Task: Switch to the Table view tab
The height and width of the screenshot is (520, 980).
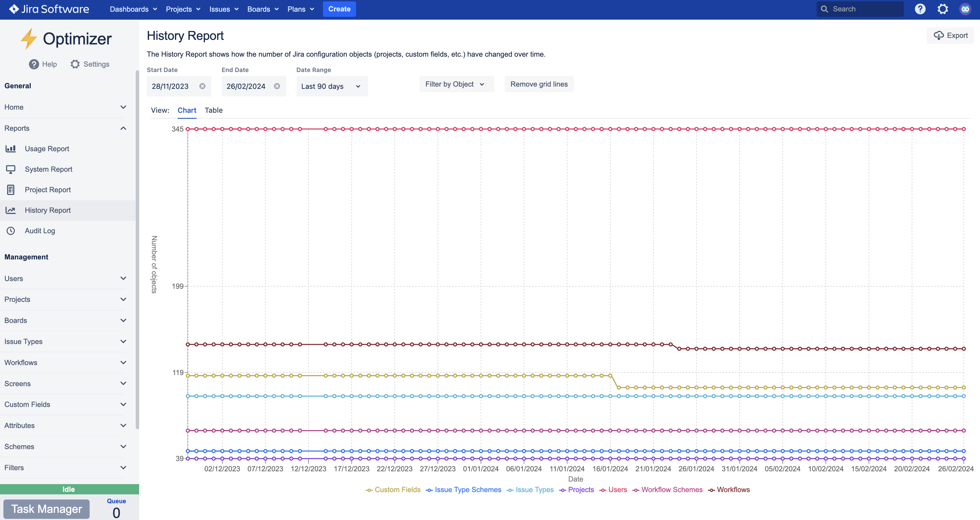Action: pyautogui.click(x=213, y=110)
